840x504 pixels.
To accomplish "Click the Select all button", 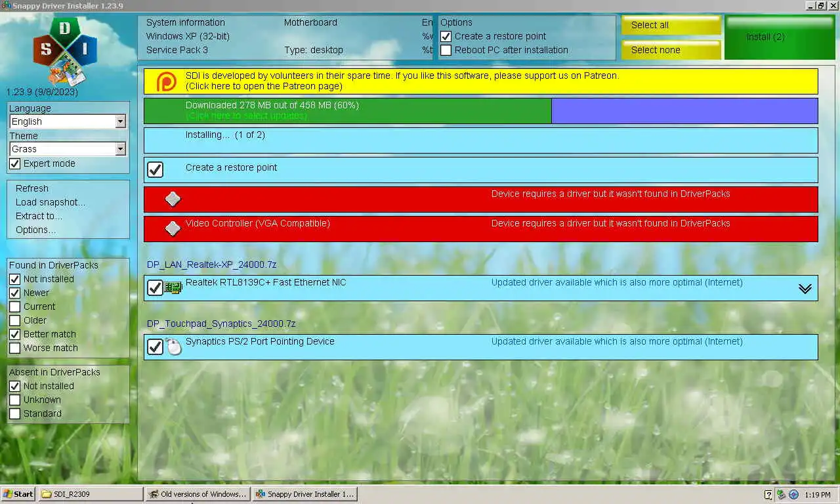I will click(x=671, y=25).
